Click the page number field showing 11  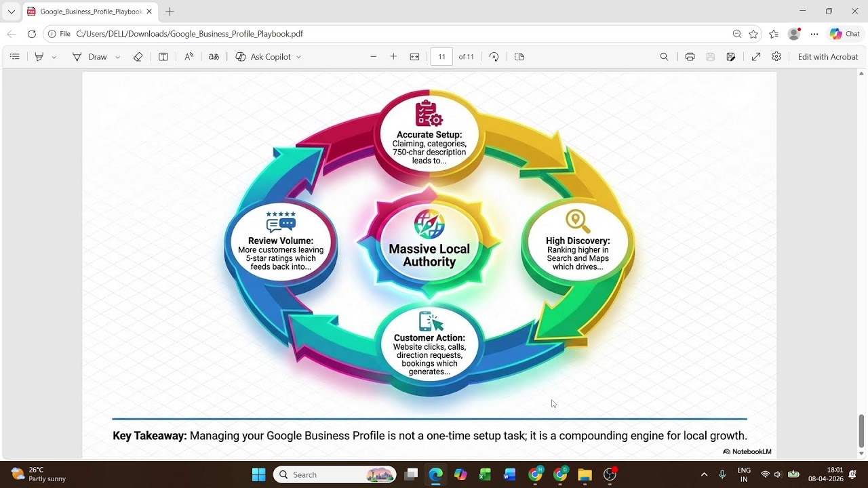[x=441, y=57]
